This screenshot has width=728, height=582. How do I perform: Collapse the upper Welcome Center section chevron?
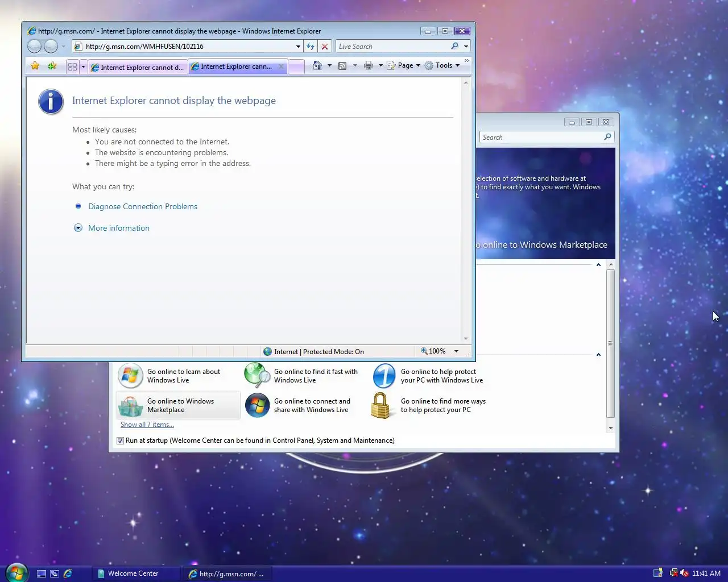pos(598,265)
